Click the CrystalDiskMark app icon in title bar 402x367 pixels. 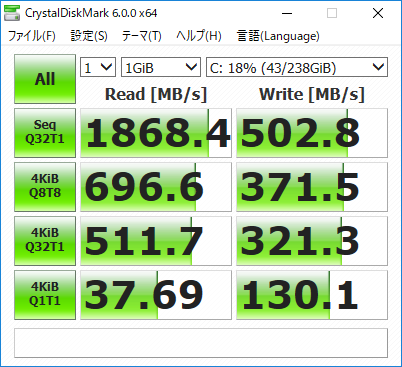[12, 13]
